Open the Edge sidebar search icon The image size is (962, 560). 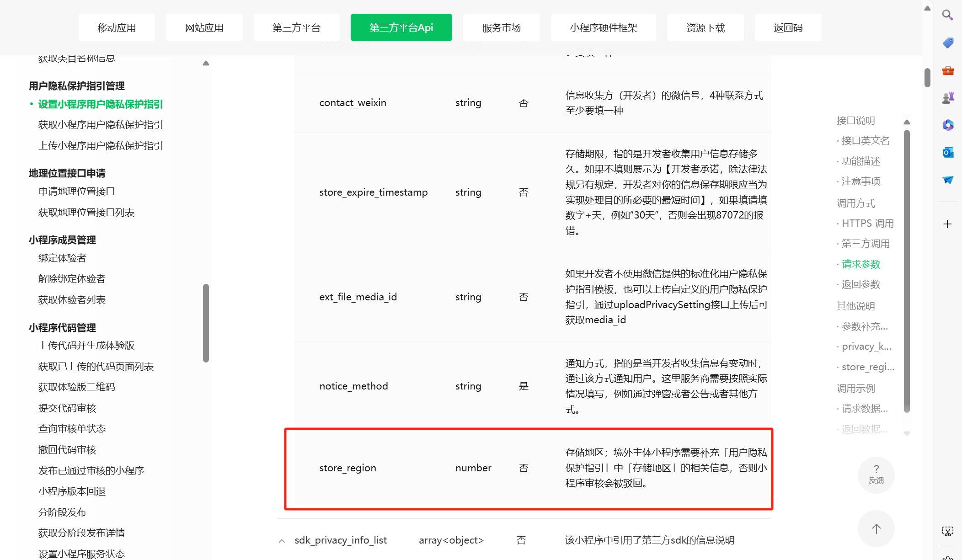947,15
